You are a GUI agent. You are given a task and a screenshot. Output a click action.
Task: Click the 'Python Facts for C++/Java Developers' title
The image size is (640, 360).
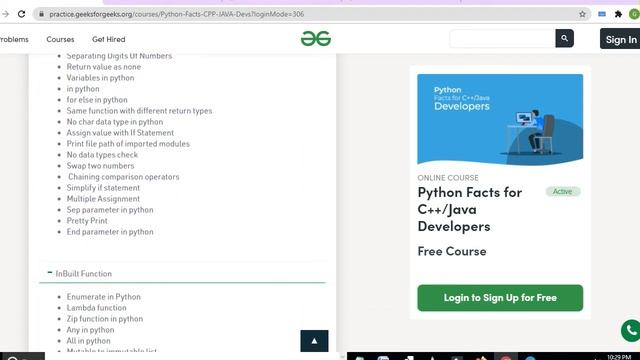470,209
